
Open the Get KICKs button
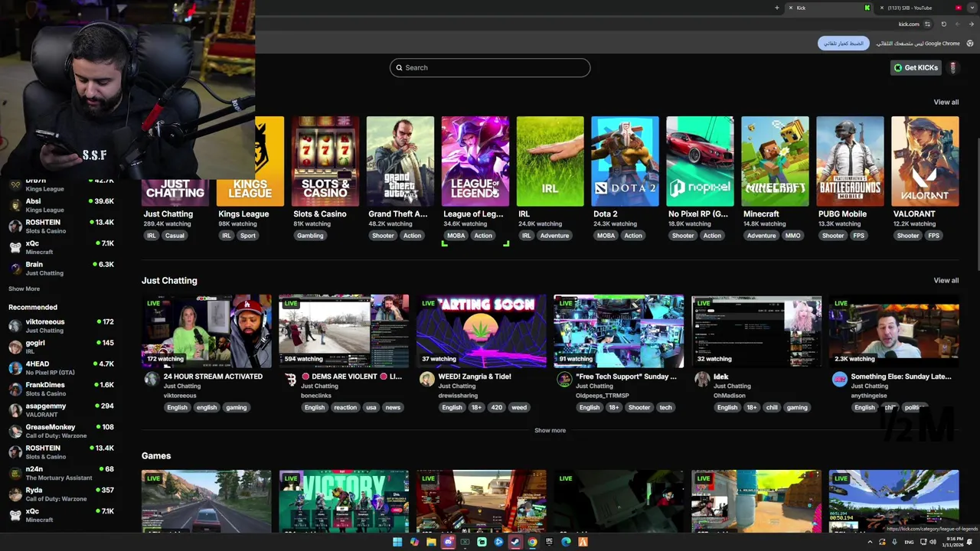point(916,67)
